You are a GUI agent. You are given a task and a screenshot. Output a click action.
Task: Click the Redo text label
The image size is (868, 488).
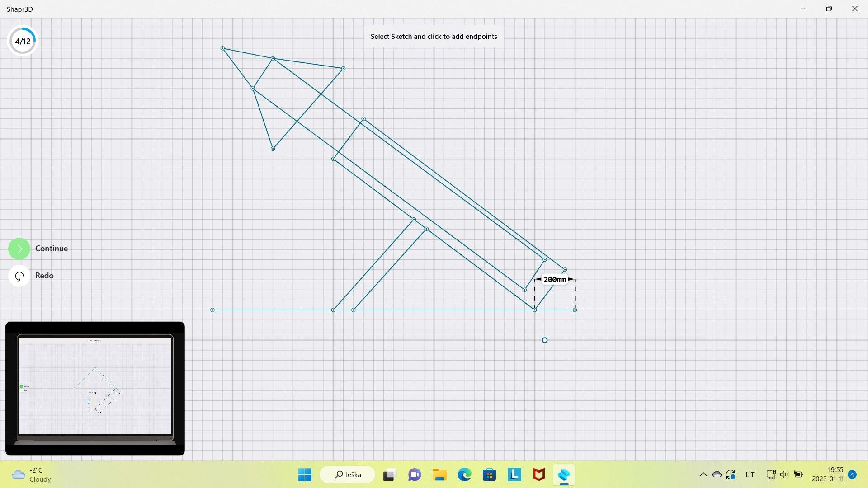[44, 276]
